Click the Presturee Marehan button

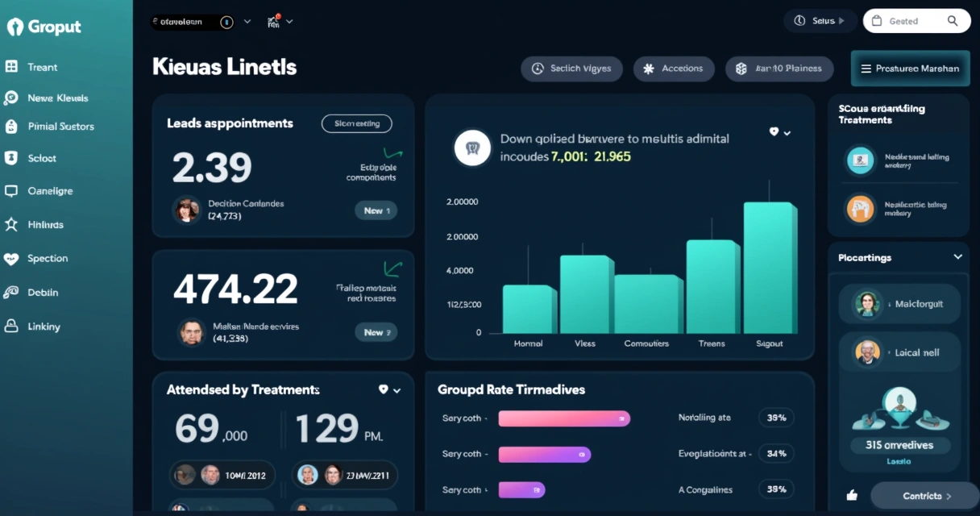[910, 69]
